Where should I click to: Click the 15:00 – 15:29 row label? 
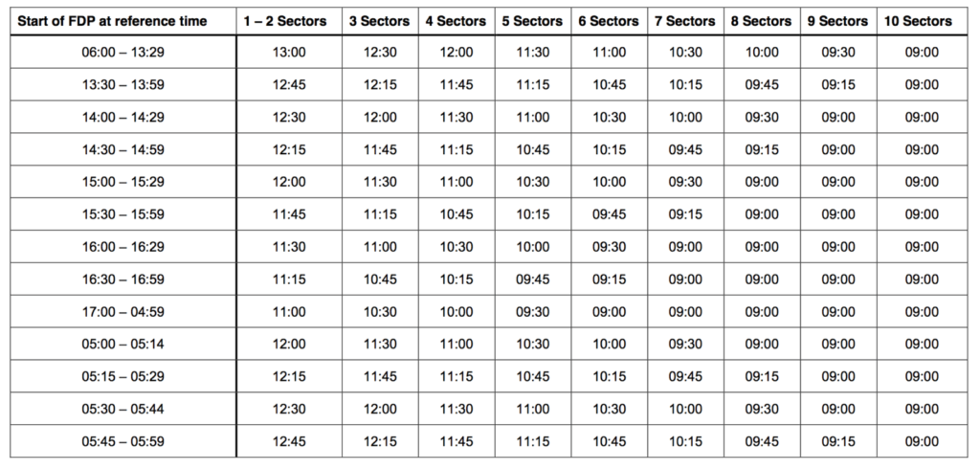pyautogui.click(x=123, y=182)
